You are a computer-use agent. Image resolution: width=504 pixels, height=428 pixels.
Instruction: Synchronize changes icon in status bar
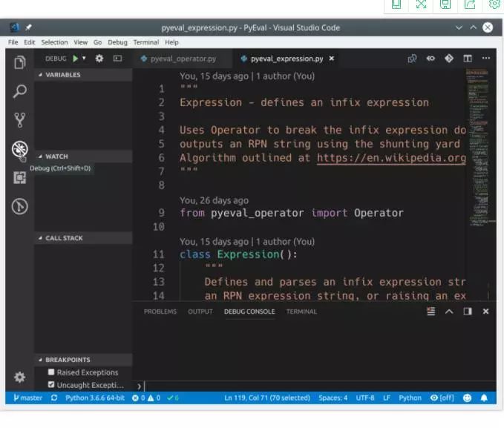[x=54, y=398]
